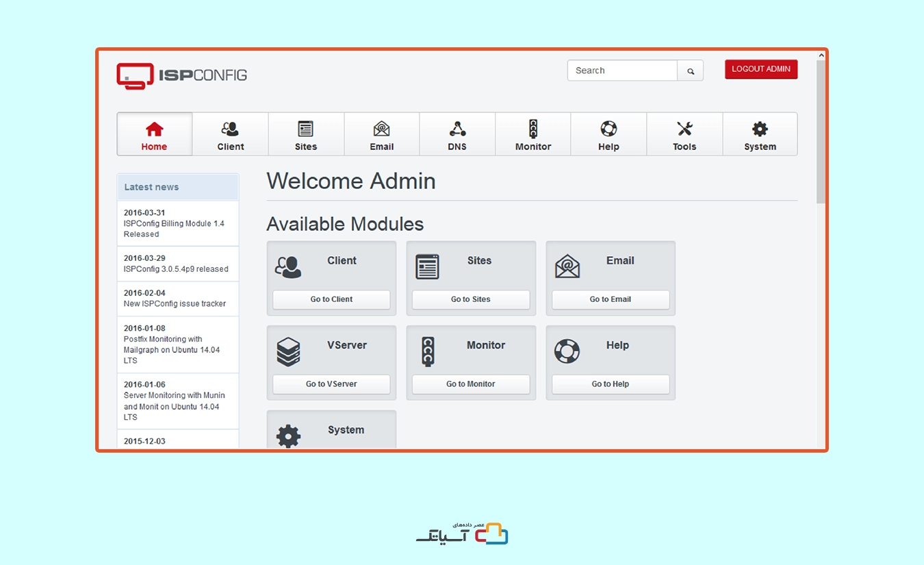Screen dimensions: 924x565
Task: Open news Server Monitoring with Munin and Monit
Action: pyautogui.click(x=174, y=406)
